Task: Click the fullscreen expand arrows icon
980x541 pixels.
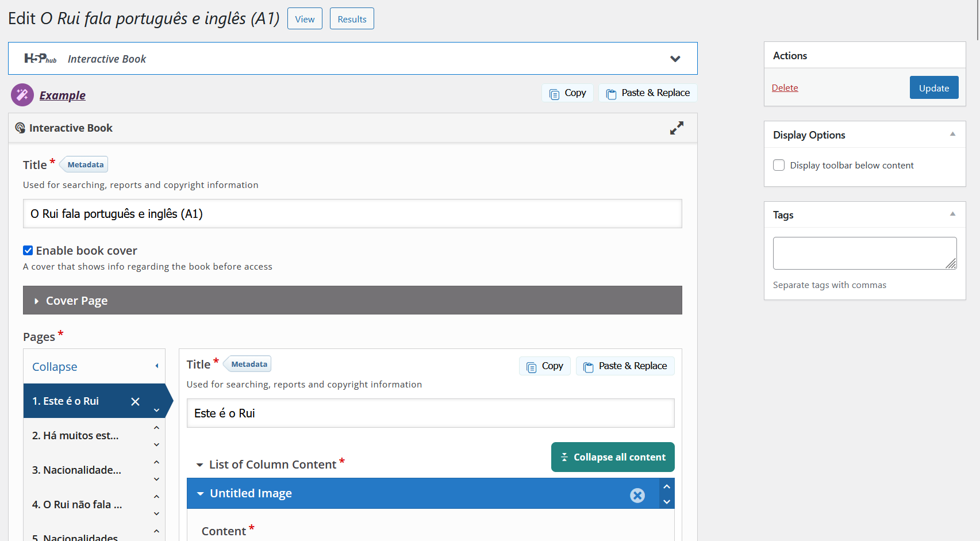Action: pyautogui.click(x=677, y=128)
